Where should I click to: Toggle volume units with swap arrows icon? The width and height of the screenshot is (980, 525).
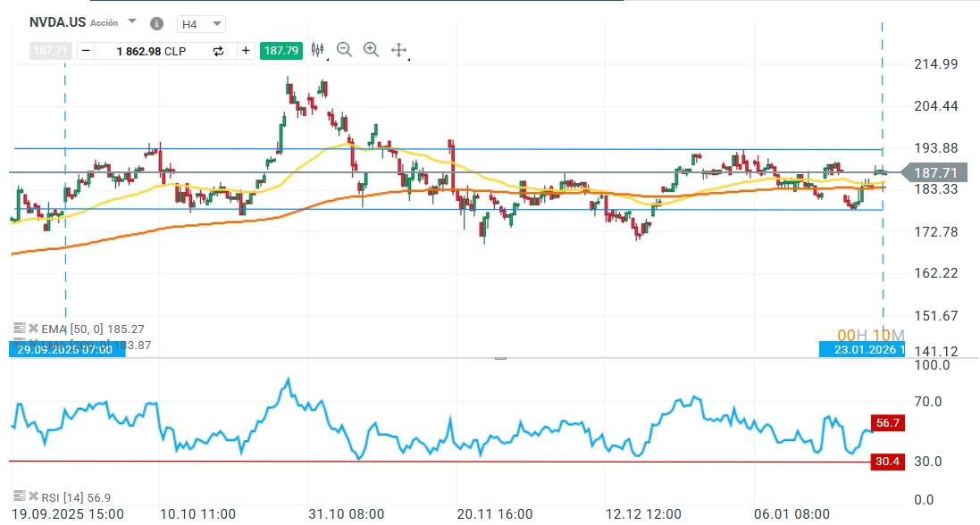pos(218,51)
